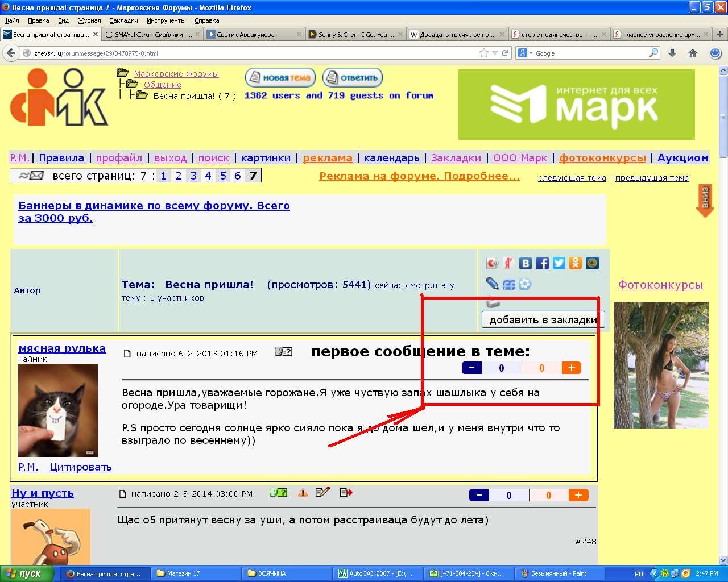Click 'Цитировать' under first post
The image size is (728, 582).
pyautogui.click(x=81, y=467)
